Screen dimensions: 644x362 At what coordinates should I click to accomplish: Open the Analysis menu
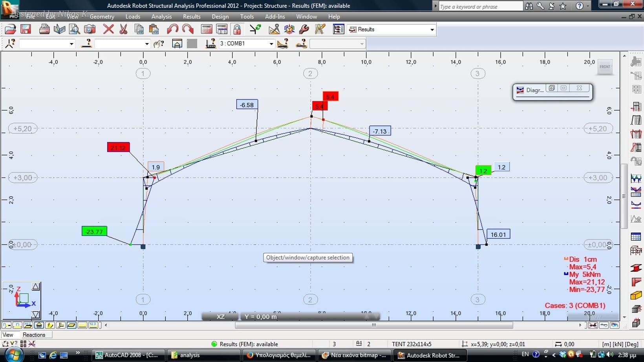point(161,16)
